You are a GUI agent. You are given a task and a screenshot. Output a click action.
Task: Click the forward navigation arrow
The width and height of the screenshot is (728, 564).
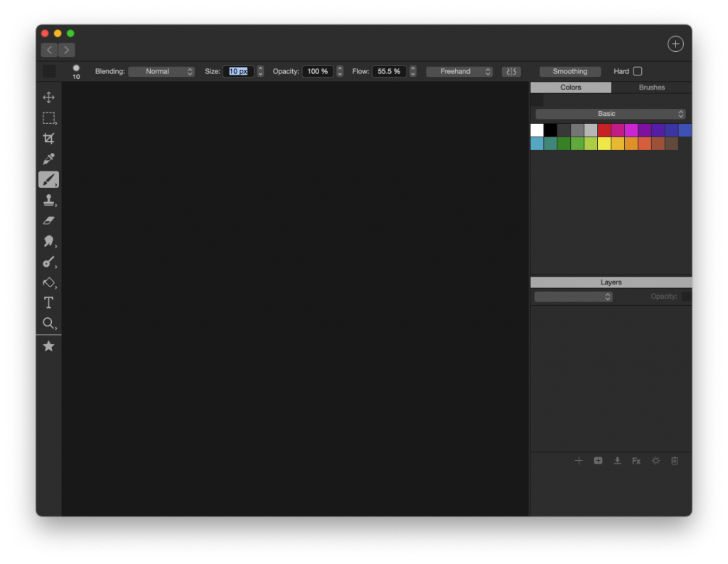(x=66, y=50)
